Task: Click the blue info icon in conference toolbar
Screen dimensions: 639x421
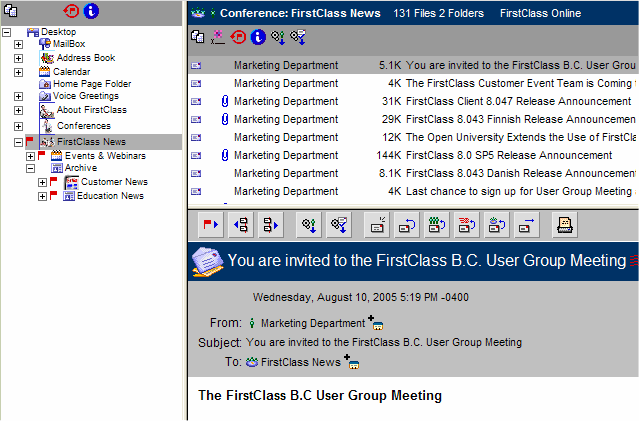Action: pyautogui.click(x=257, y=37)
